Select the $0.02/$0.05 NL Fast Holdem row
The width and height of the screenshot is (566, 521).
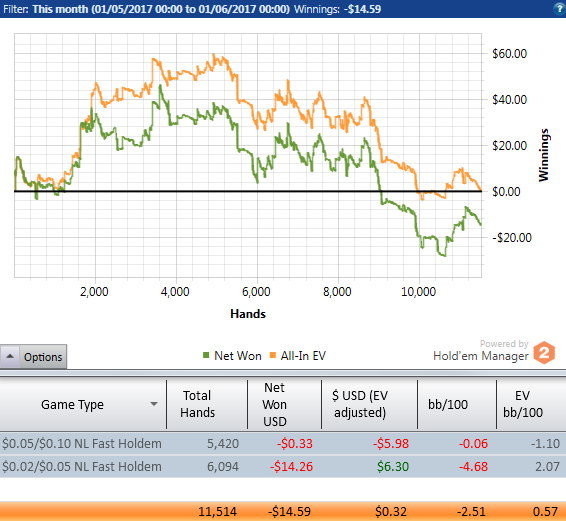click(x=283, y=466)
